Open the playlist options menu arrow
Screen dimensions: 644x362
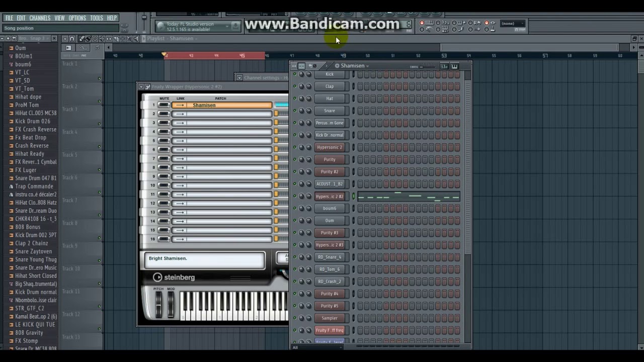[x=65, y=39]
